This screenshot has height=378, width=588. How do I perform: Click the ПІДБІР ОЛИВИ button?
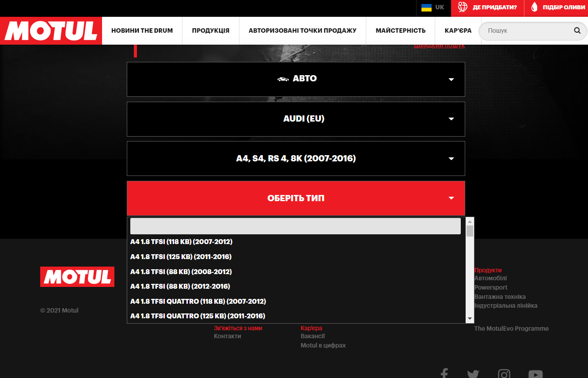point(556,8)
